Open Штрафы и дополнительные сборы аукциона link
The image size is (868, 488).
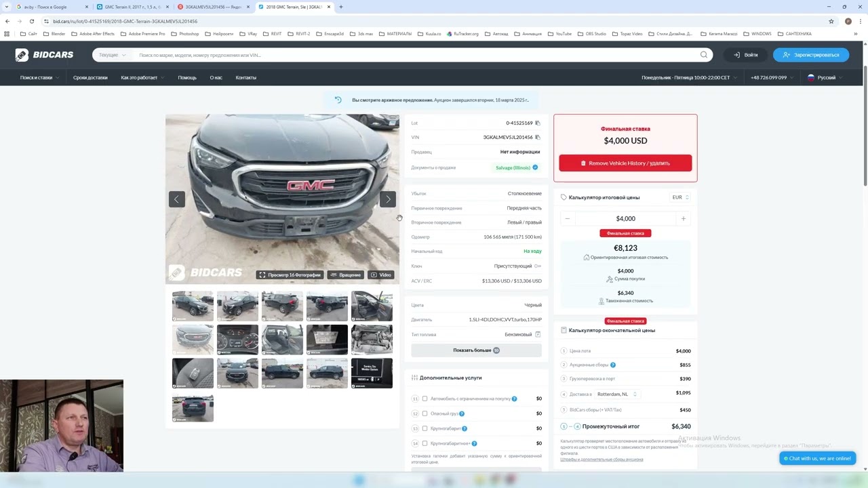601,460
